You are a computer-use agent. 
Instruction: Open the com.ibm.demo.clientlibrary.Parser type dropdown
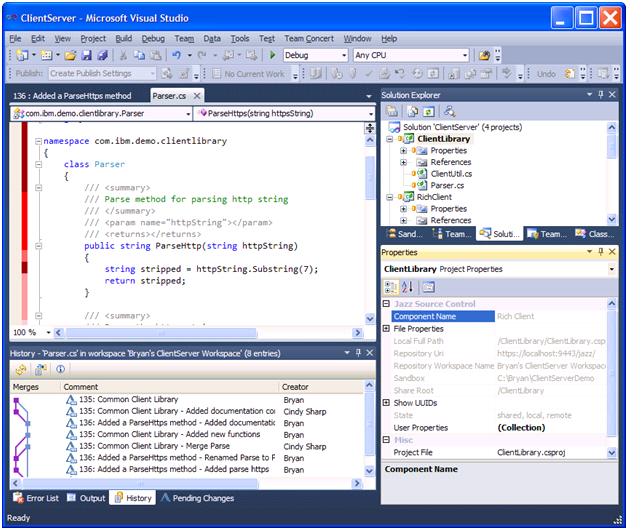(188, 114)
